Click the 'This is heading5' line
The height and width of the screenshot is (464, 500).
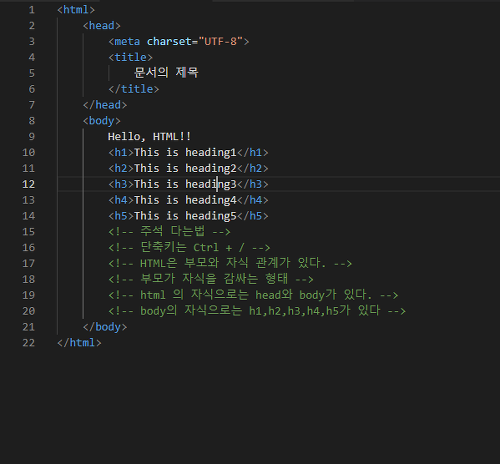(188, 216)
